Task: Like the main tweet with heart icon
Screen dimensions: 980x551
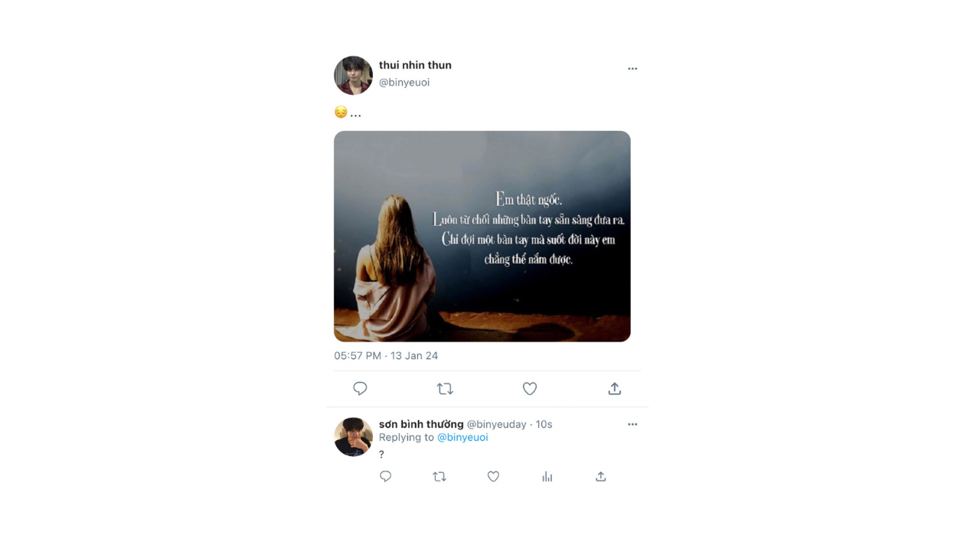Action: coord(530,389)
